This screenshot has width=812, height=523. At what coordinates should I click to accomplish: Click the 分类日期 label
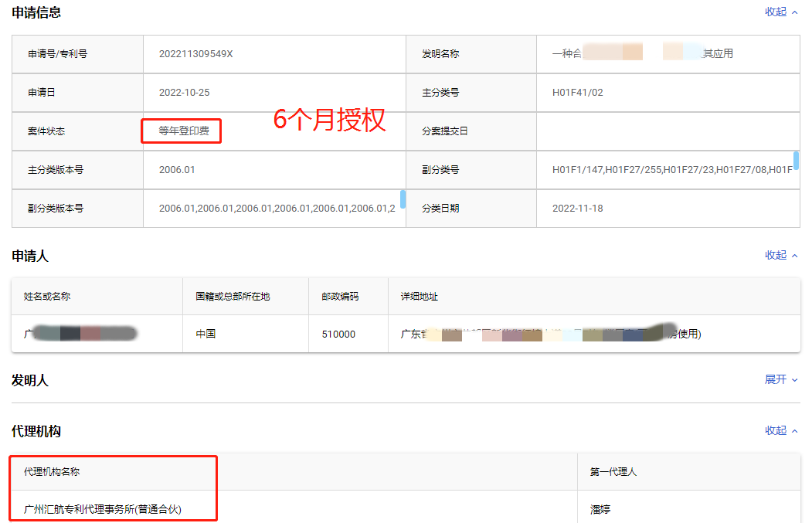(440, 209)
